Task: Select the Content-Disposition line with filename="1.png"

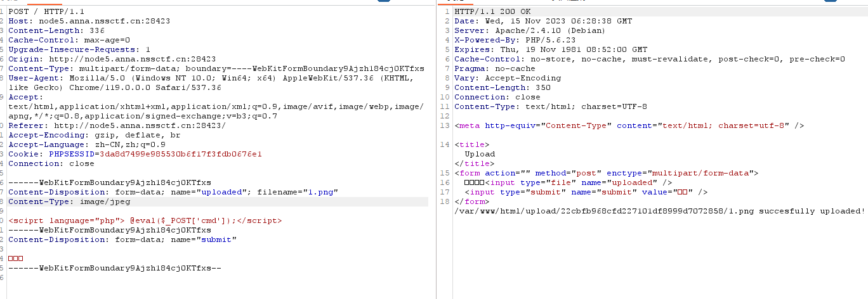Action: [173, 192]
